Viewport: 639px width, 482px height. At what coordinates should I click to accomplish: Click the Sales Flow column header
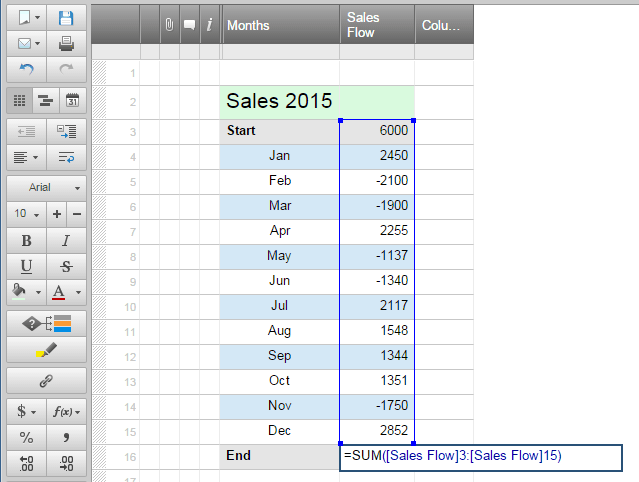point(377,25)
